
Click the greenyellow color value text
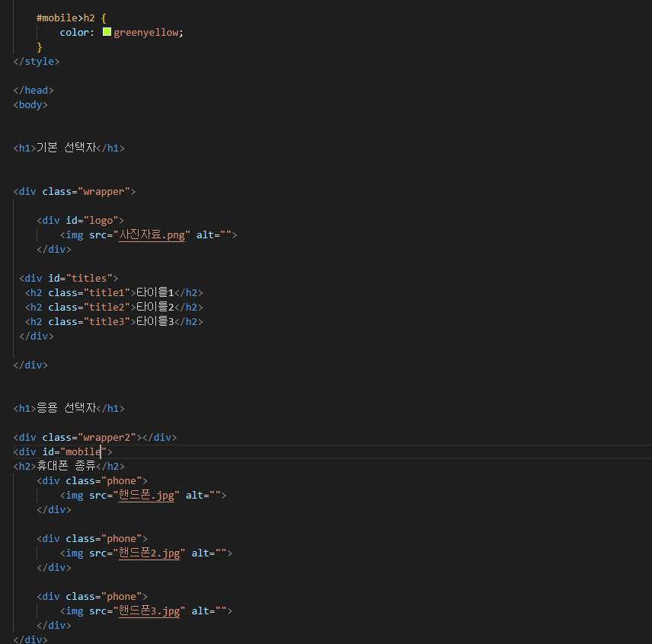tap(146, 33)
